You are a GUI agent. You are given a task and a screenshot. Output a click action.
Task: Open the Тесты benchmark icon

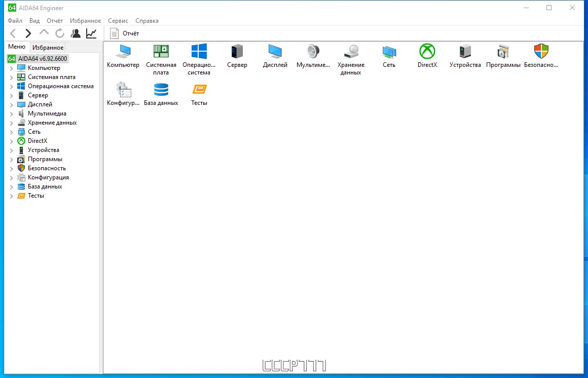coord(199,94)
